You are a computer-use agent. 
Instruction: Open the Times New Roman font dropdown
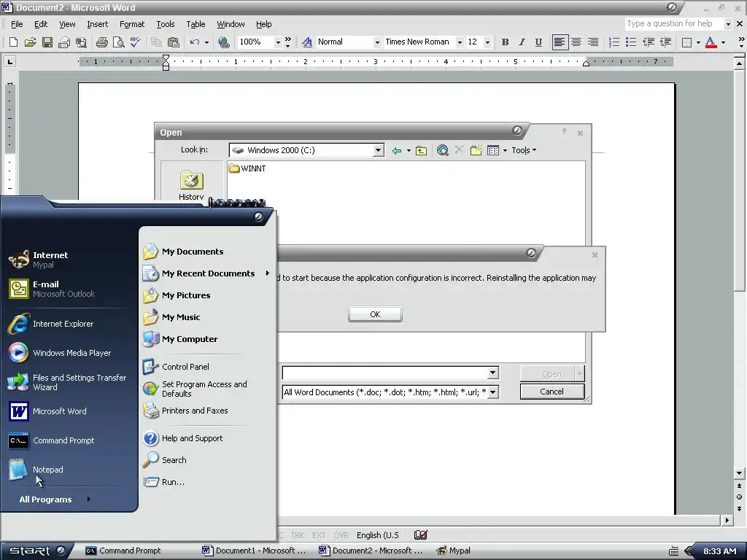coord(460,42)
